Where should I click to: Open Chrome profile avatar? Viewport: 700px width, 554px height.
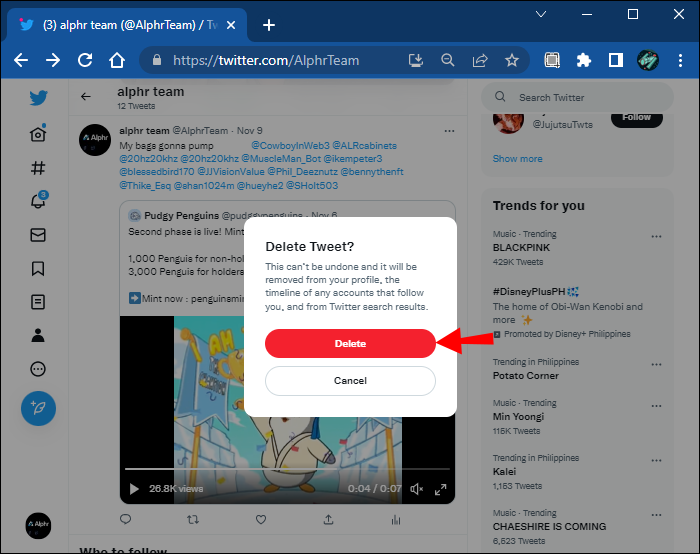tap(648, 60)
